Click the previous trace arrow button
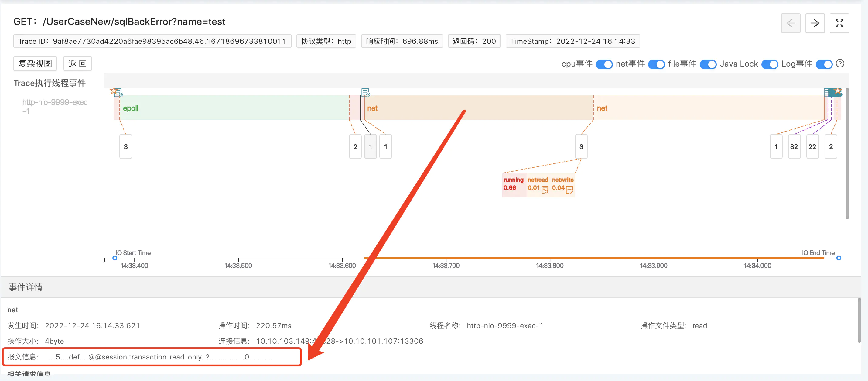This screenshot has height=381, width=868. click(x=791, y=23)
